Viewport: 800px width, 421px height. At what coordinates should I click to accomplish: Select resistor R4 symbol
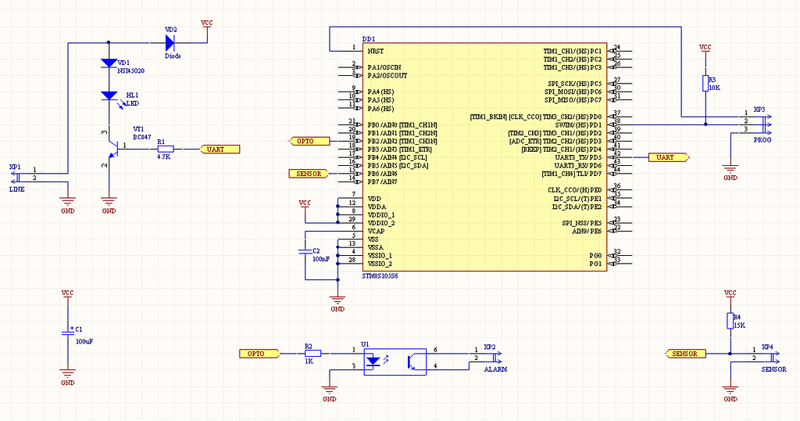point(730,321)
